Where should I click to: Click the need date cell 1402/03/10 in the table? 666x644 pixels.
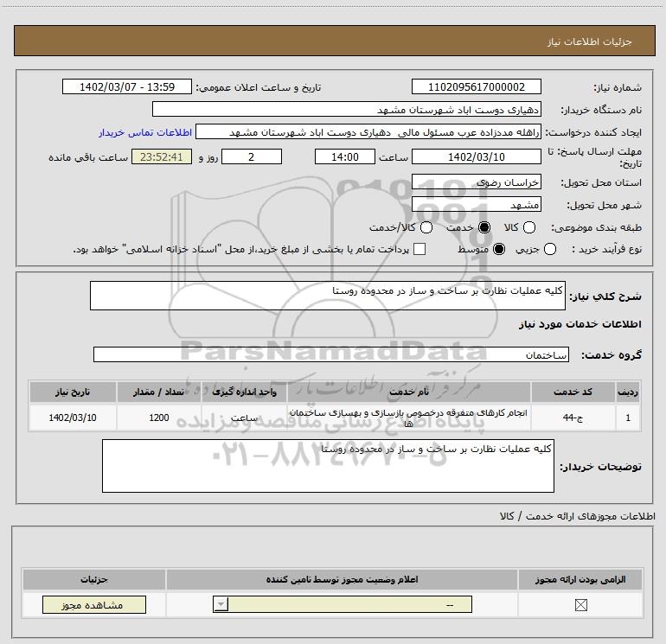(72, 418)
